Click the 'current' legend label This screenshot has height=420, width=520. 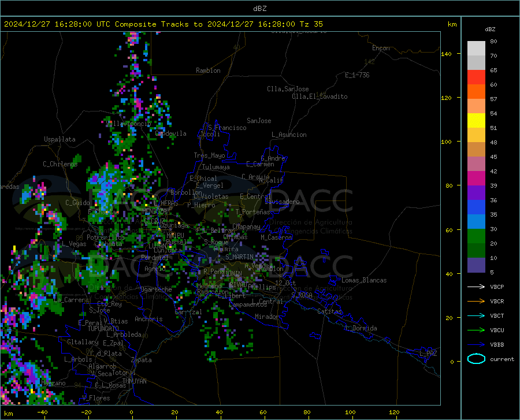(502, 359)
